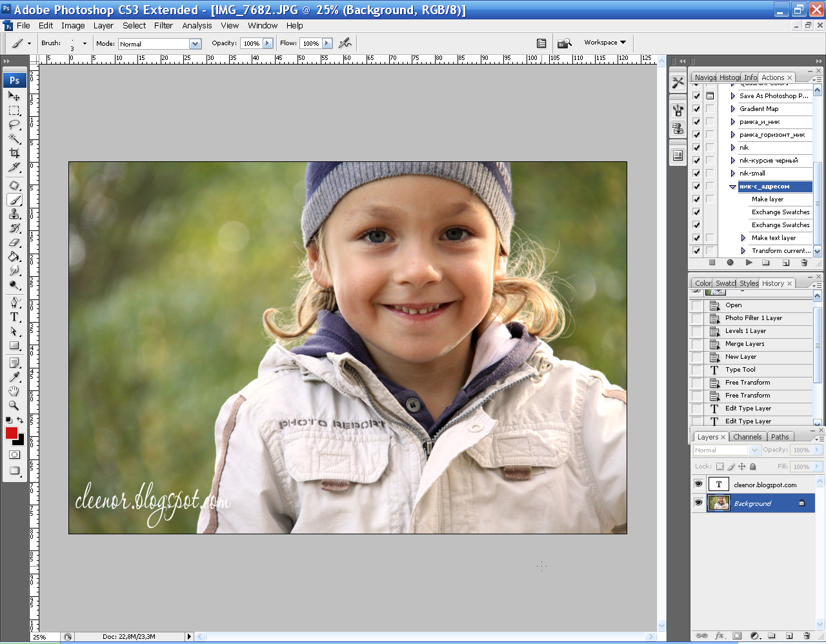
Task: Pick the Magic Wand tool
Action: tap(14, 139)
